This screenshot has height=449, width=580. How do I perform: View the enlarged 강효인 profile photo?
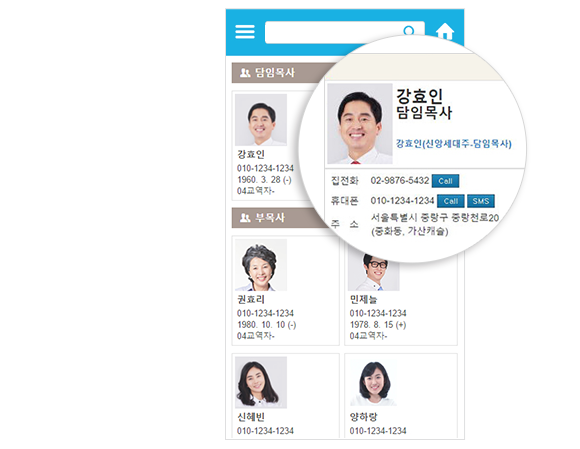point(360,124)
